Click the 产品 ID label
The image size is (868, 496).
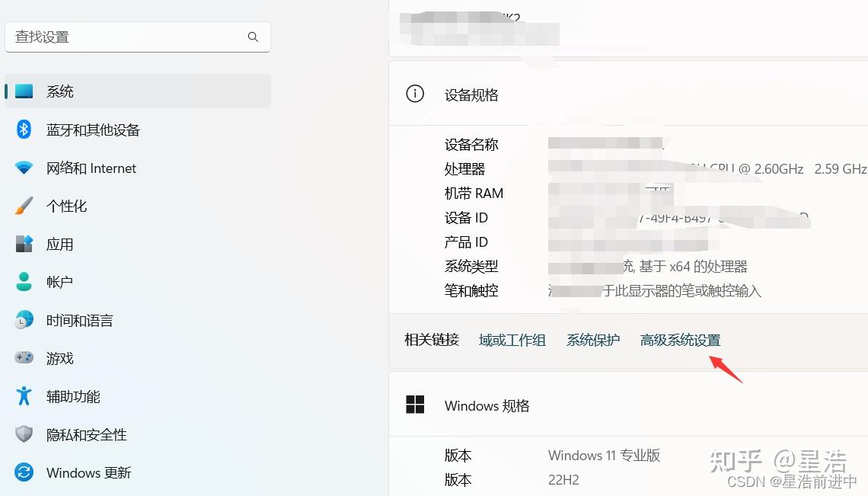pyautogui.click(x=466, y=242)
